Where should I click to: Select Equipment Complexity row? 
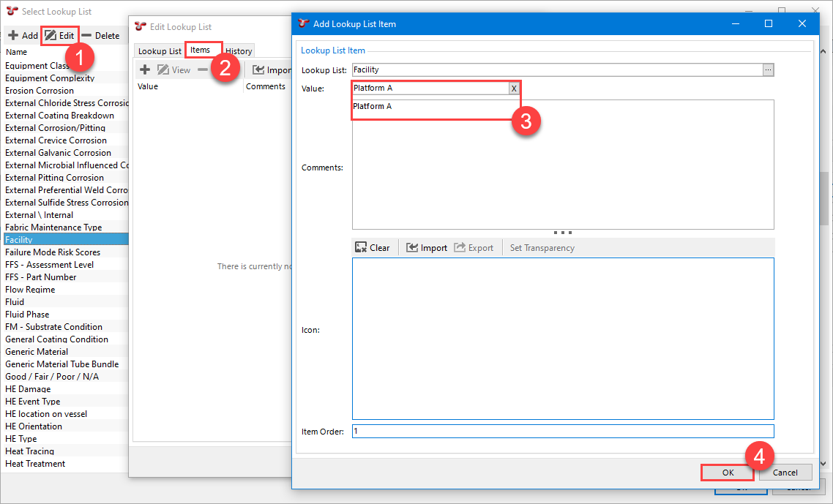pos(66,78)
